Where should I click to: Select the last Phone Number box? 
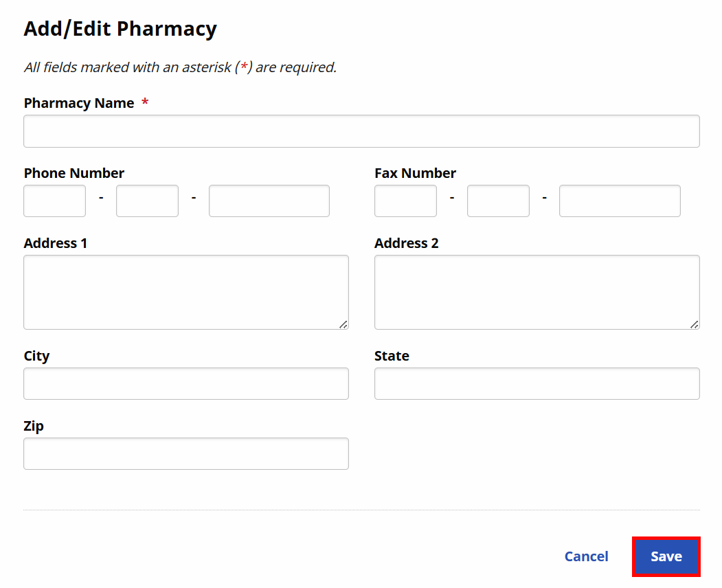tap(269, 201)
